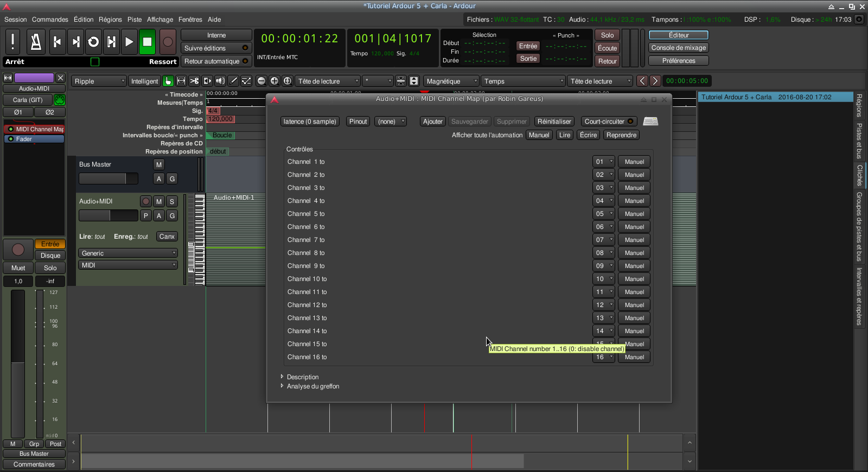The image size is (868, 472).
Task: Expand the Description section
Action: click(x=302, y=377)
